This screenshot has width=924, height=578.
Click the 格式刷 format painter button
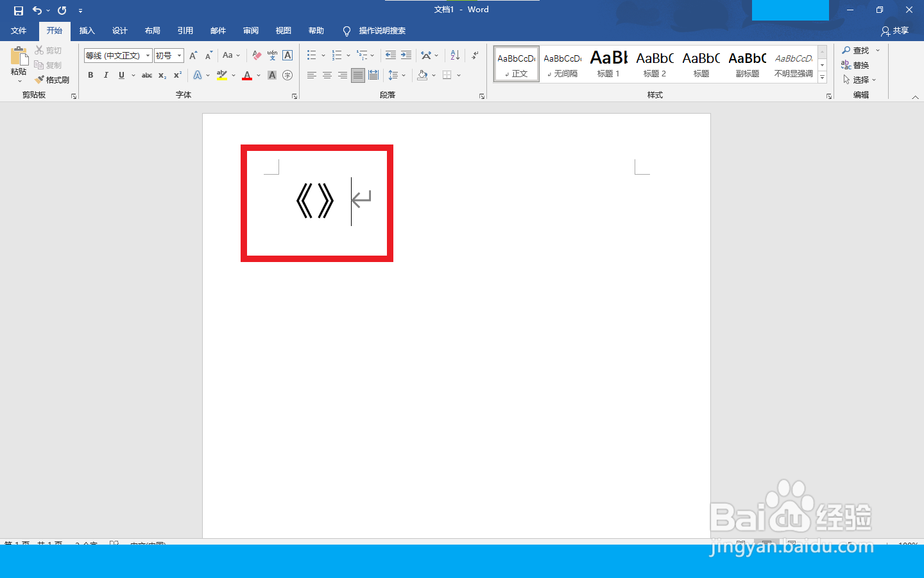click(52, 80)
